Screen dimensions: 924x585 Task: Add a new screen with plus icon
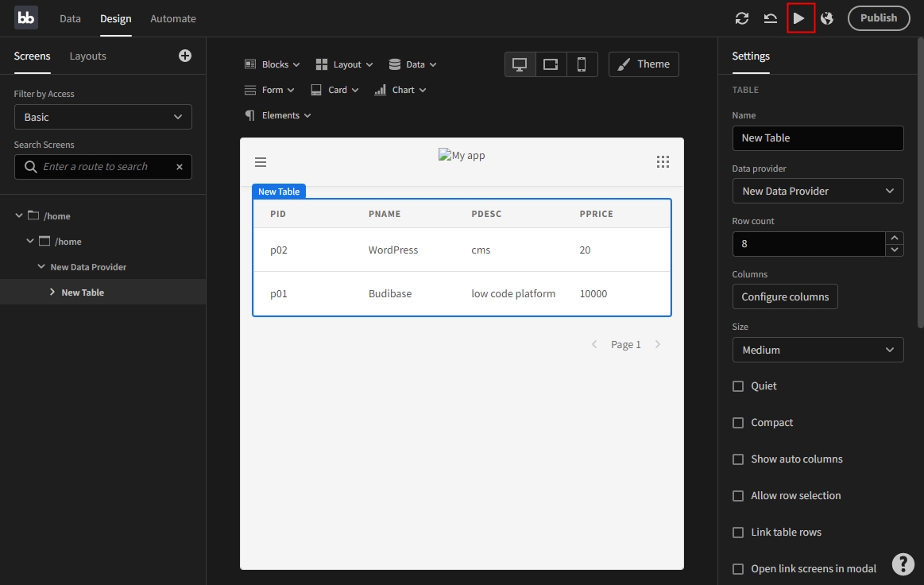click(185, 56)
